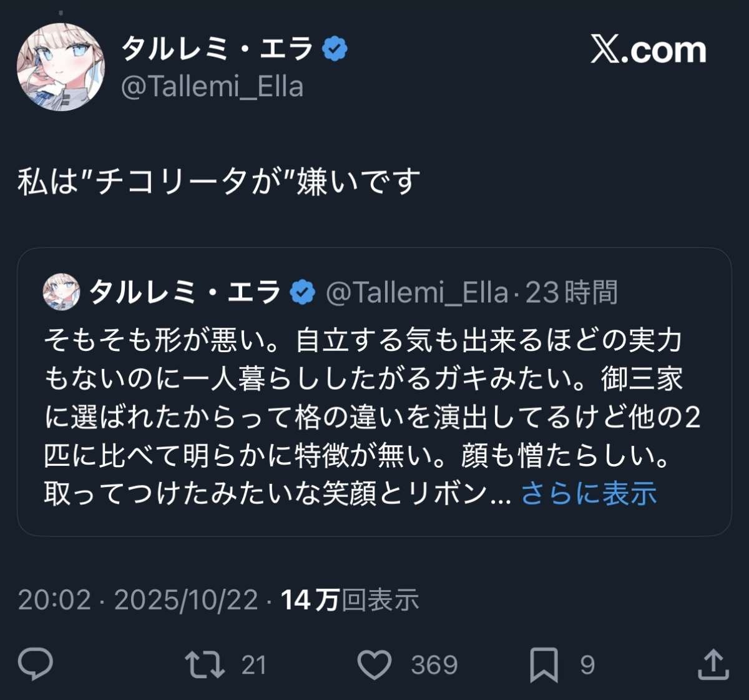Click the blue verified badge beside the main name
Image resolution: width=749 pixels, height=700 pixels.
click(x=335, y=49)
